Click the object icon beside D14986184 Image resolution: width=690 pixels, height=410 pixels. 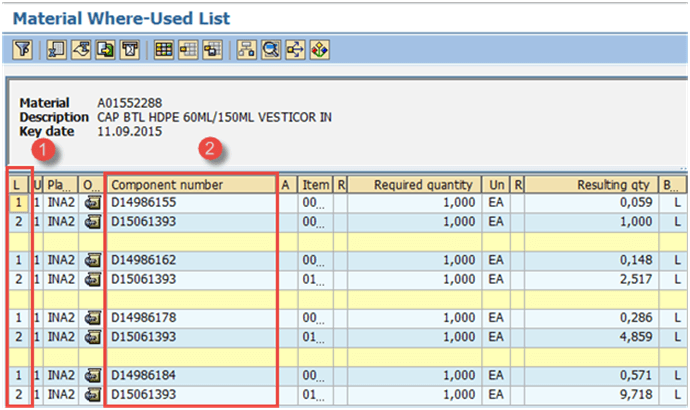(90, 376)
